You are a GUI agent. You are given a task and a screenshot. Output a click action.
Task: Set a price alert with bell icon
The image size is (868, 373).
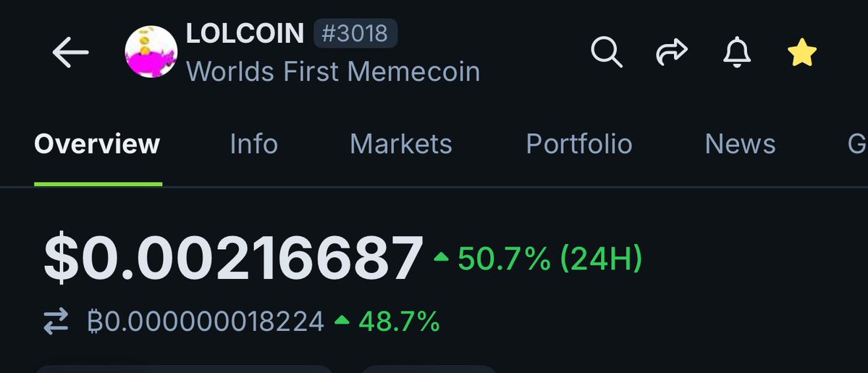pyautogui.click(x=737, y=53)
